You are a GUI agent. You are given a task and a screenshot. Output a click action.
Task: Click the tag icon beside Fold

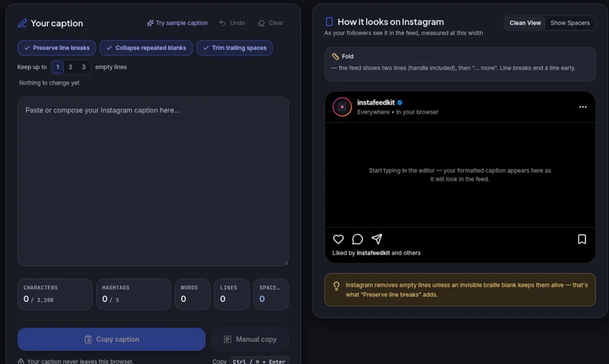pyautogui.click(x=335, y=56)
